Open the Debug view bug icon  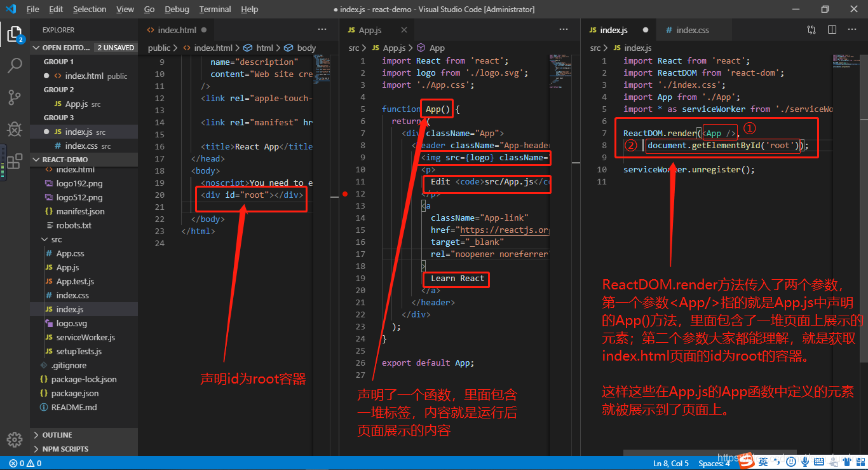pyautogui.click(x=15, y=129)
